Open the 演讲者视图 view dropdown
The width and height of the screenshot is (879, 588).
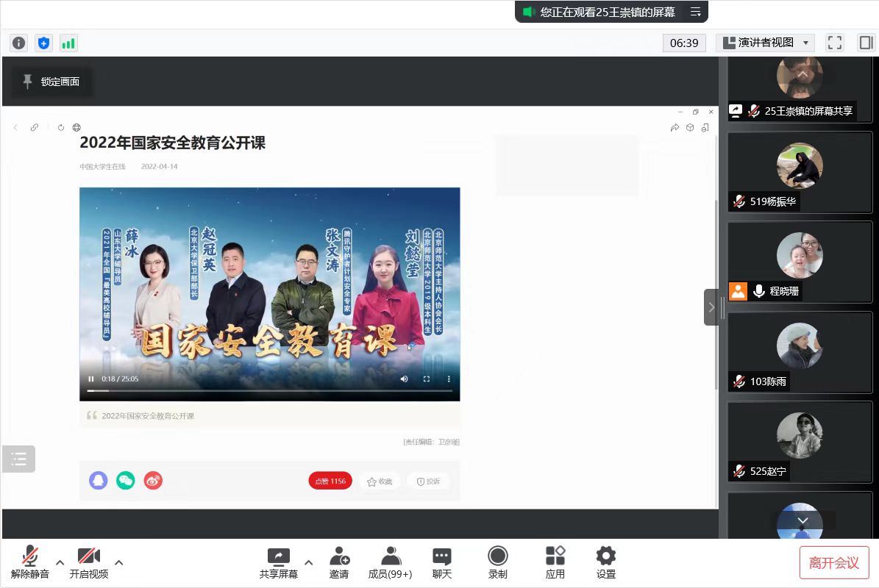point(765,43)
